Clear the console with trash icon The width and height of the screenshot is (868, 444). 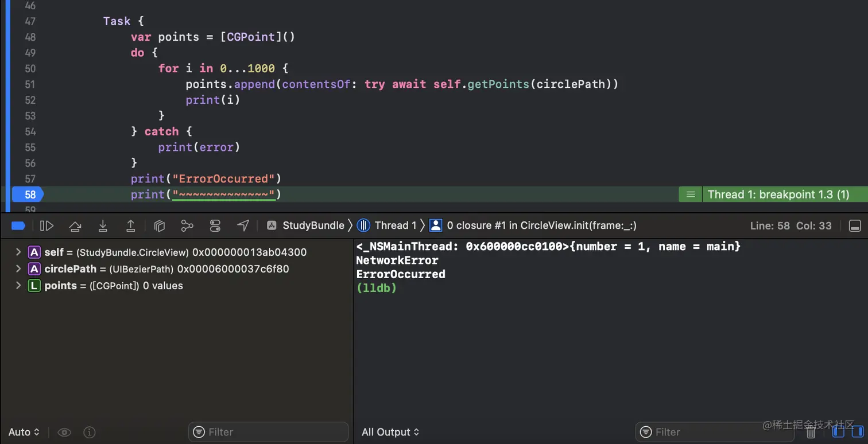pyautogui.click(x=811, y=432)
